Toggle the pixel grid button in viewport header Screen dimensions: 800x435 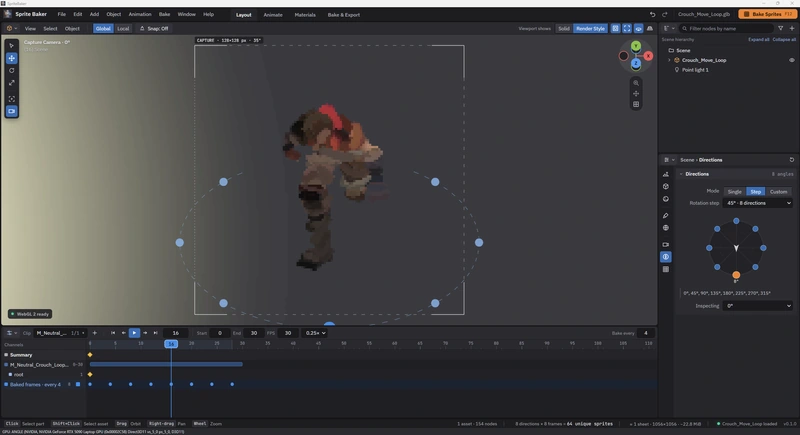point(615,29)
